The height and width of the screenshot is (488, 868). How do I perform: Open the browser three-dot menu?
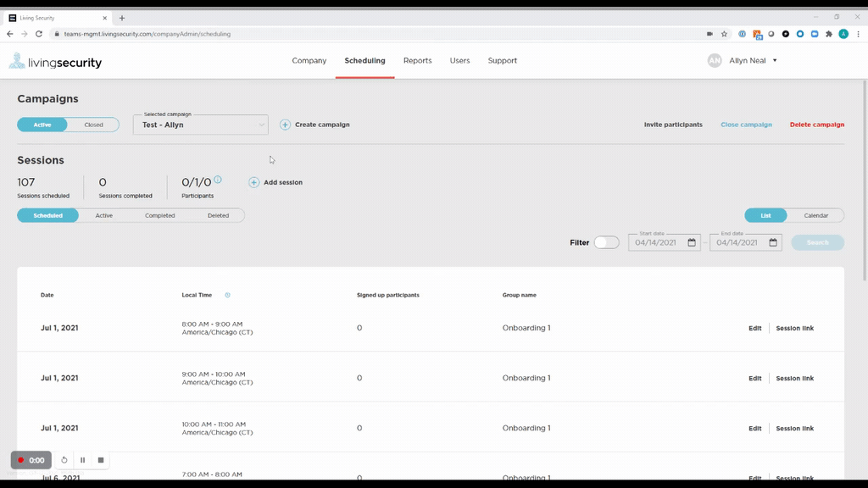click(858, 34)
